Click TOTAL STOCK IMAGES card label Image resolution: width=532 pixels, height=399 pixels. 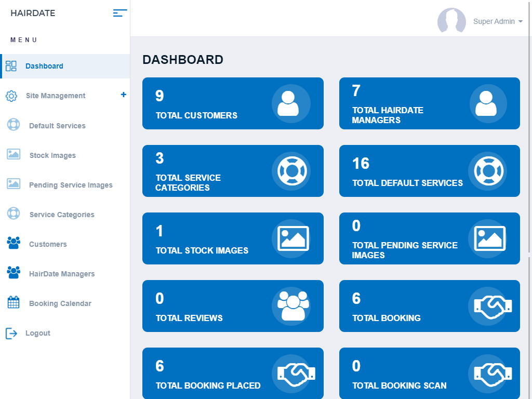(202, 250)
